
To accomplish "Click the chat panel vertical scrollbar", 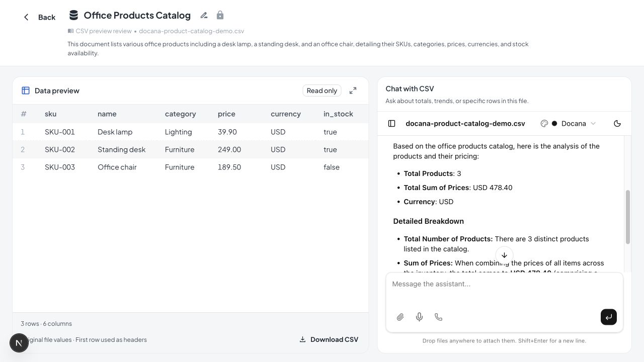I will [627, 217].
